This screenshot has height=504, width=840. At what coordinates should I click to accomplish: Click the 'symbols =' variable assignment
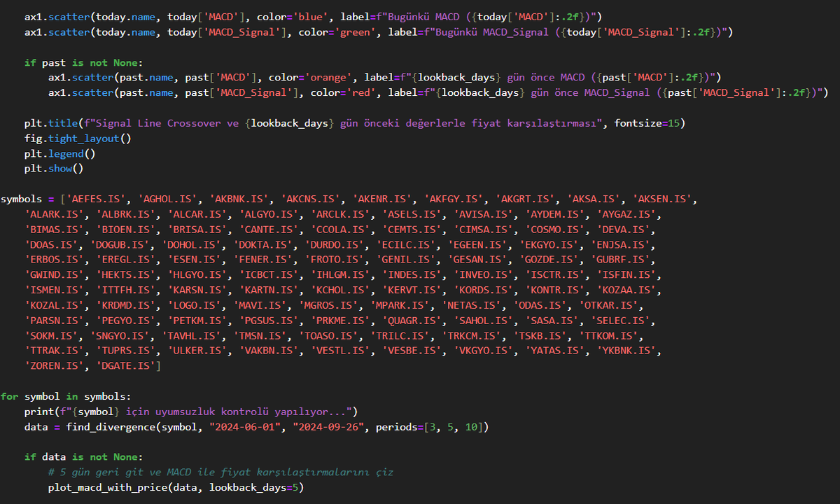pos(27,199)
